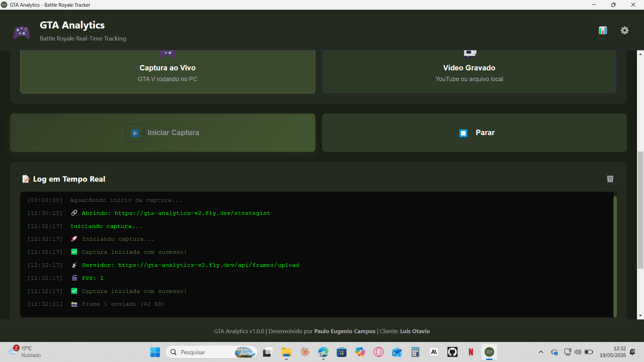Click the link icon beside Abrindo
The image size is (644, 362).
coord(74,213)
